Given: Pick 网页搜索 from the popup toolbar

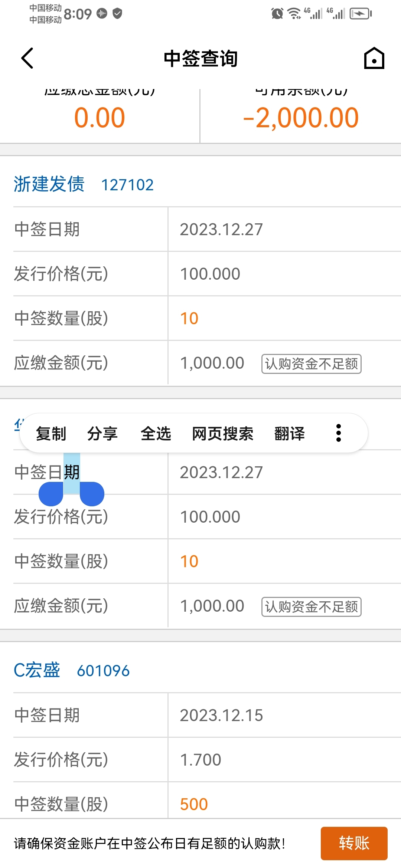Looking at the screenshot, I should coord(223,433).
